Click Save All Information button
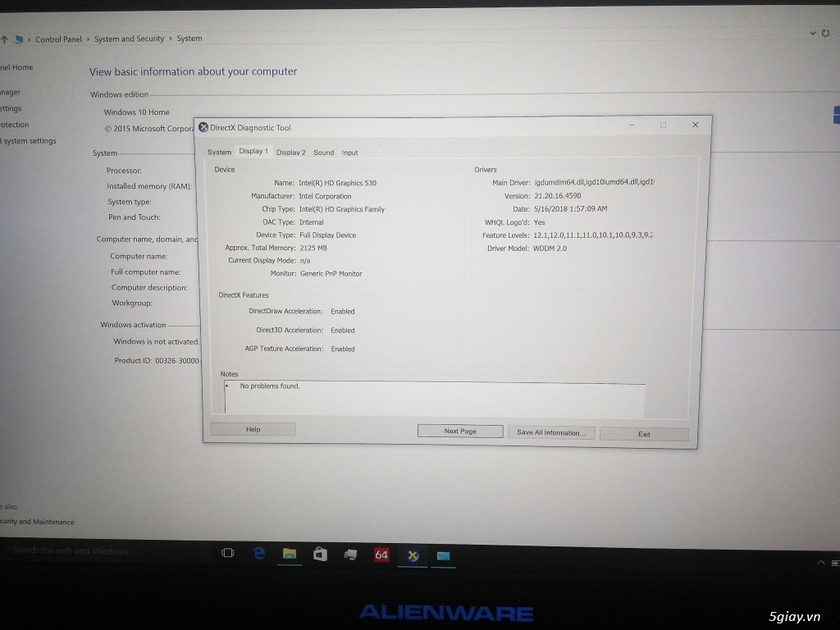840x630 pixels. coord(551,432)
